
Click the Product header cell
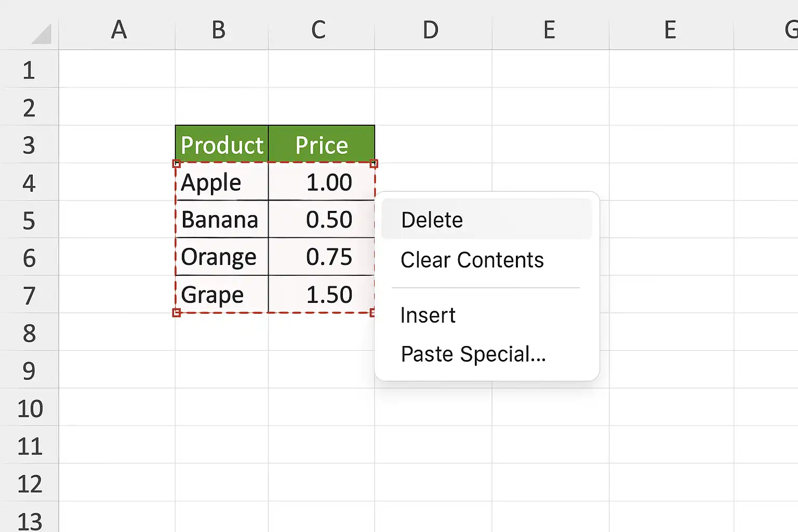pos(222,144)
